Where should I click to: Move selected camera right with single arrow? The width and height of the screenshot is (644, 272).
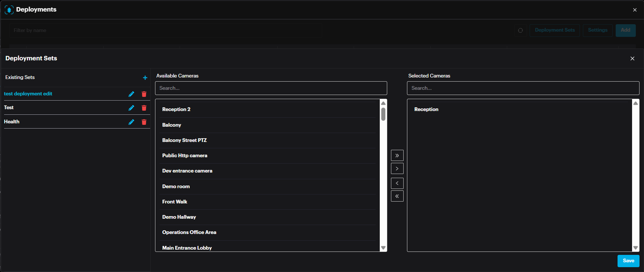tap(397, 168)
